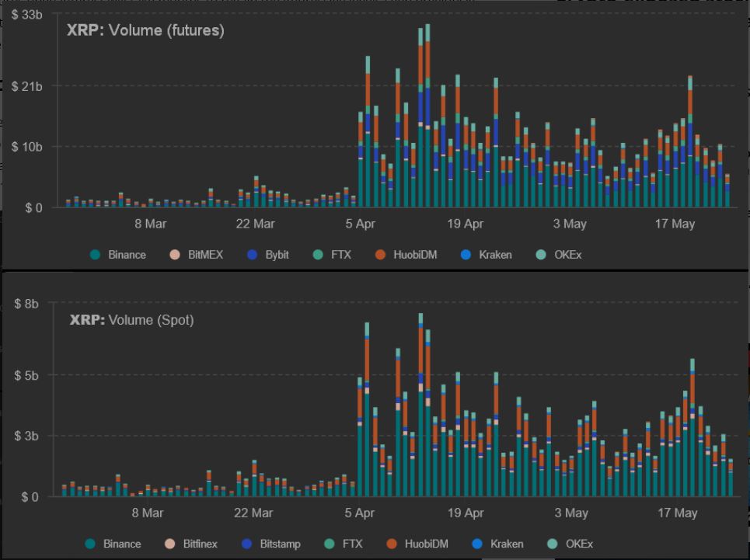Toggle Kraken in the futures chart legend
The height and width of the screenshot is (560, 750).
click(487, 255)
